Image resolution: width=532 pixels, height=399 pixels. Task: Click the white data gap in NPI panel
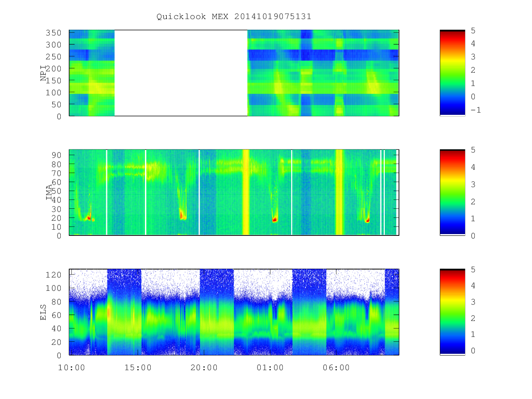click(x=181, y=73)
